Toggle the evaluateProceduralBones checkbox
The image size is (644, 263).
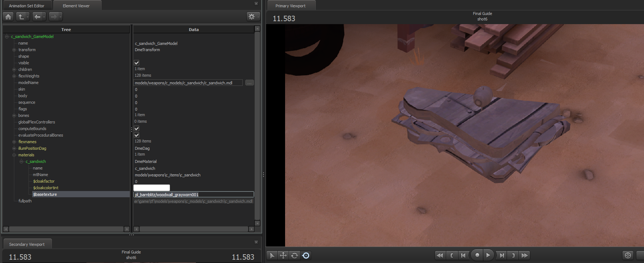point(137,135)
